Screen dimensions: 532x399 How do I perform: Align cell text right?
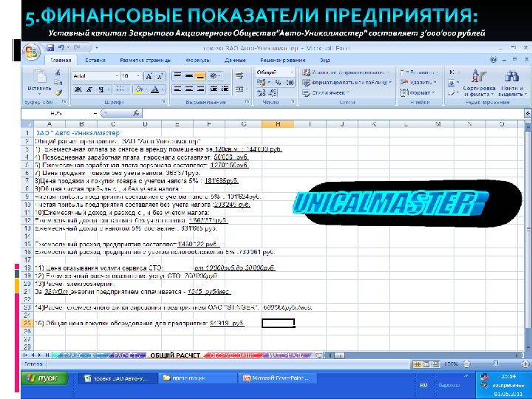[x=200, y=89]
